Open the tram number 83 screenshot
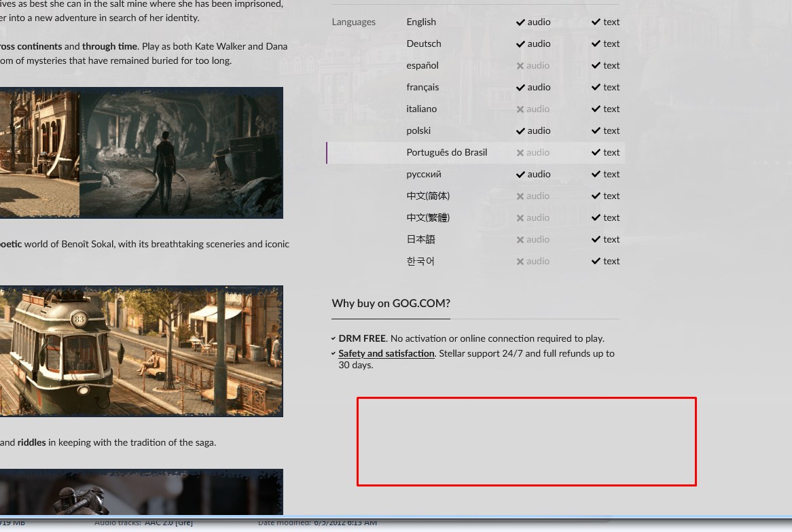Image resolution: width=792 pixels, height=532 pixels. (141, 351)
